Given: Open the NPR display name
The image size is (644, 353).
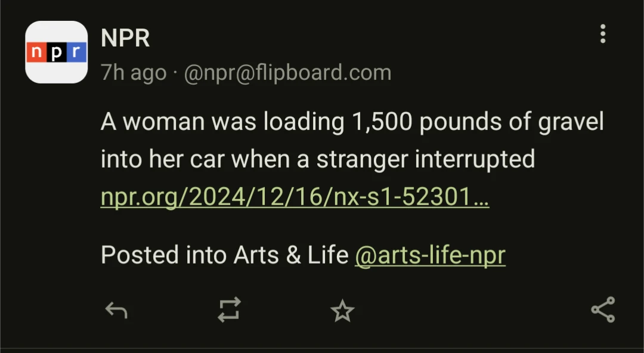Looking at the screenshot, I should click(125, 38).
